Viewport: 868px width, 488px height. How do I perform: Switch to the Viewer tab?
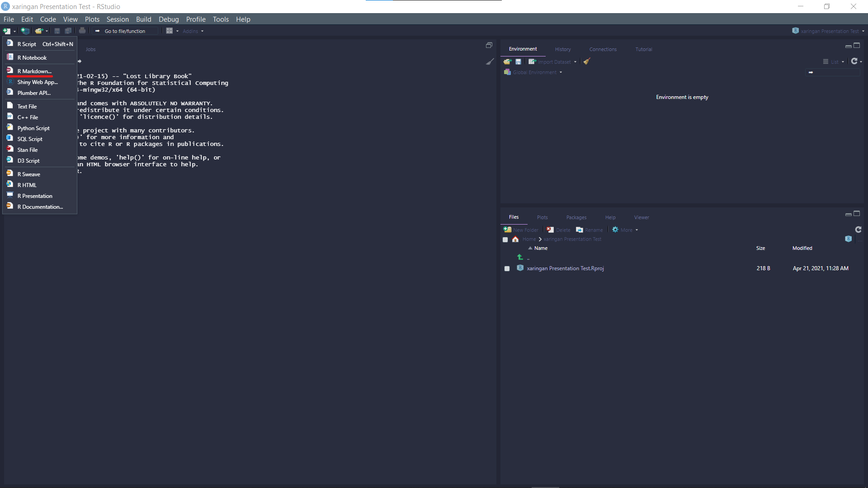coord(641,217)
